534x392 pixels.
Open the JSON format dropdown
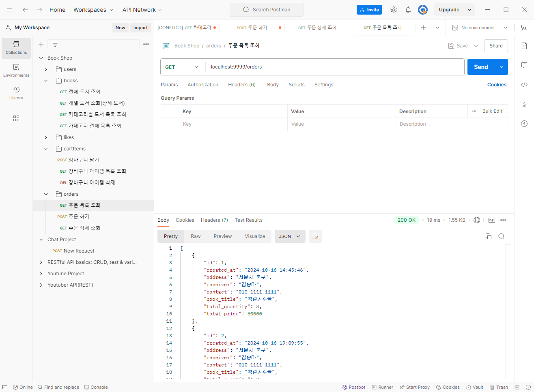(x=290, y=236)
